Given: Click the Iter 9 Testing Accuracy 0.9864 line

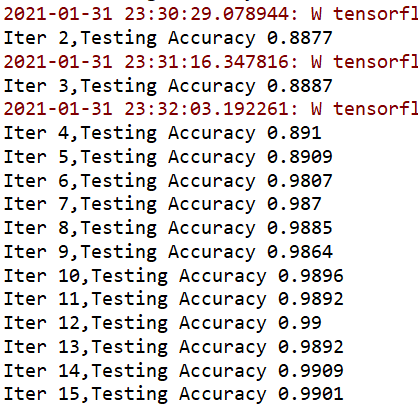Looking at the screenshot, I should coord(168,252).
